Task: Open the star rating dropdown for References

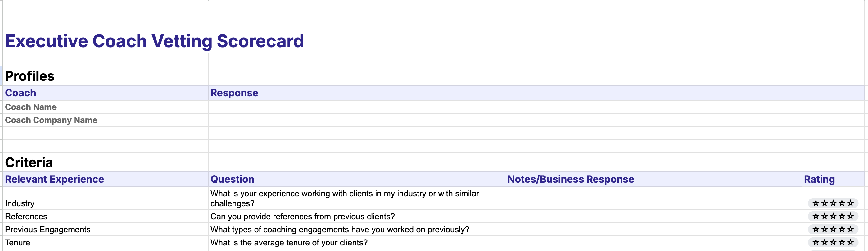Action: pyautogui.click(x=833, y=216)
